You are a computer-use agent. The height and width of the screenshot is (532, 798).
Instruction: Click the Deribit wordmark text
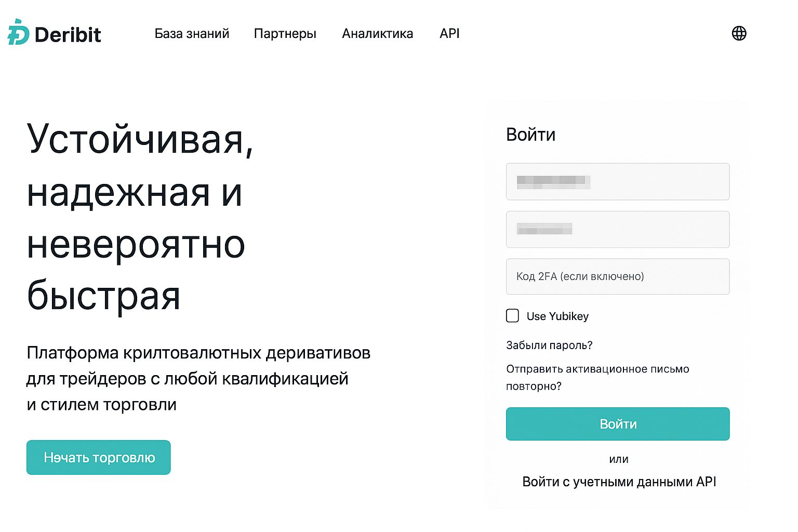click(x=68, y=34)
